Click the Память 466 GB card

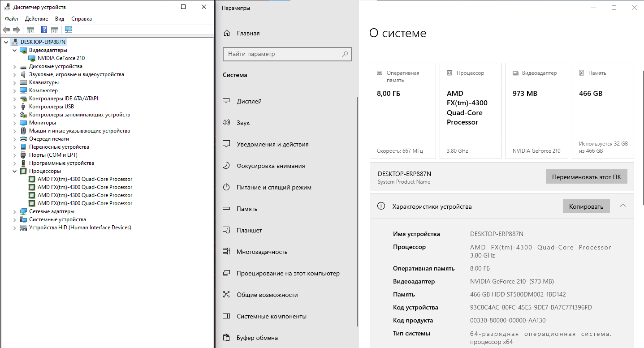[603, 111]
